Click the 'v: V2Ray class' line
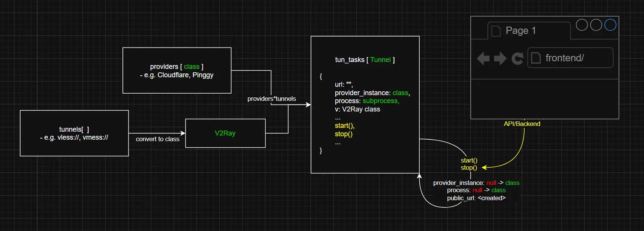 click(357, 109)
